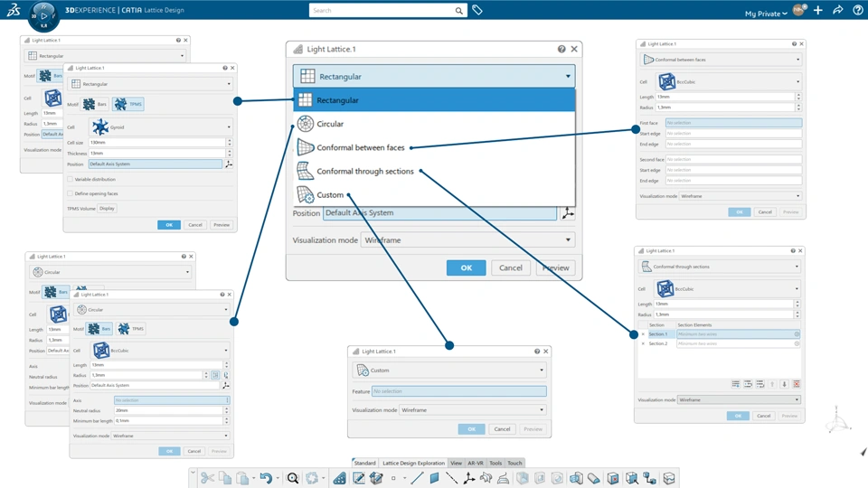
Task: Click the user avatar in top bar
Action: tap(798, 10)
